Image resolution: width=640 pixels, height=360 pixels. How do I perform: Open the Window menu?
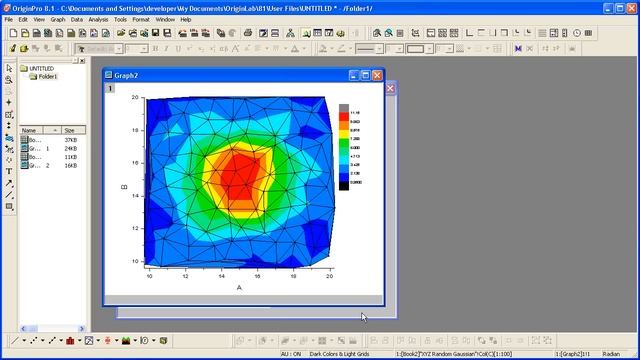pos(165,20)
